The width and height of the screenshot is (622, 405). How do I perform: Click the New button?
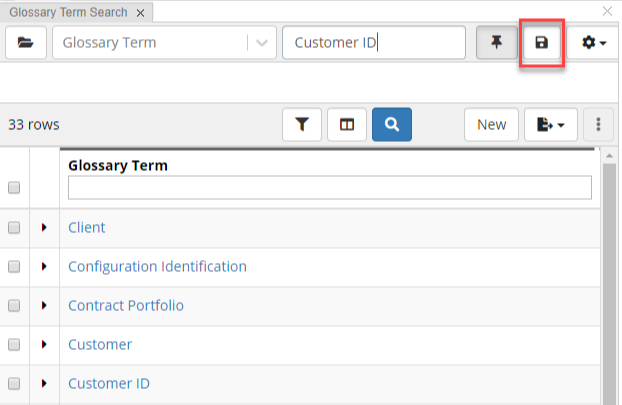point(491,125)
